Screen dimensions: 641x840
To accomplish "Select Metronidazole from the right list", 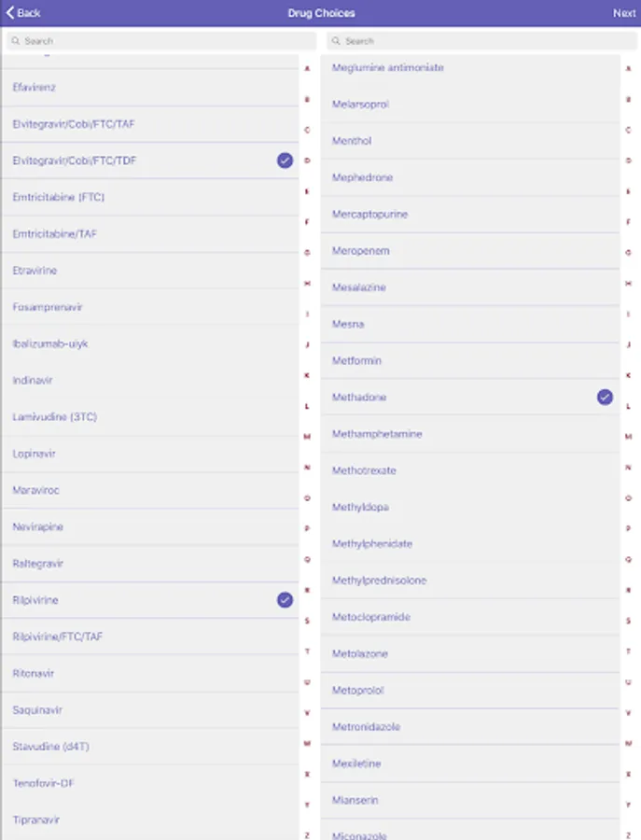I will pyautogui.click(x=467, y=727).
